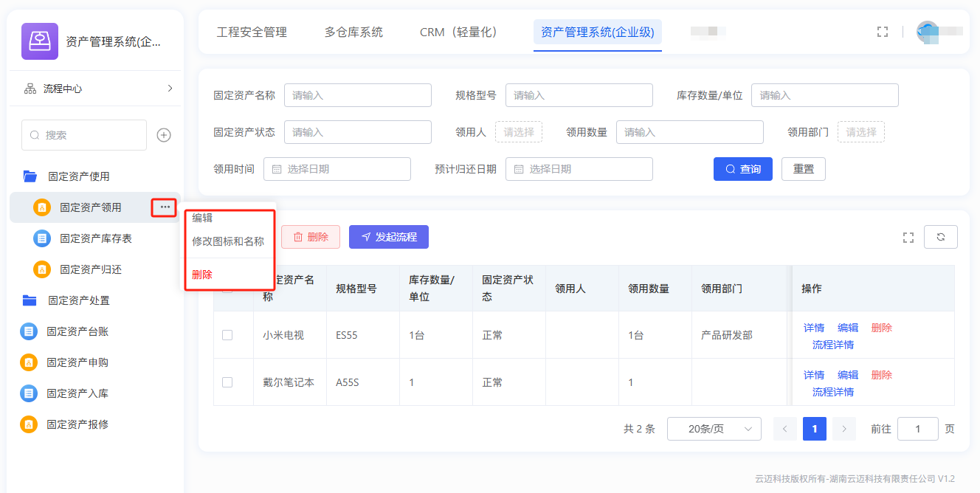
Task: Click the blue 查询 button
Action: [742, 169]
